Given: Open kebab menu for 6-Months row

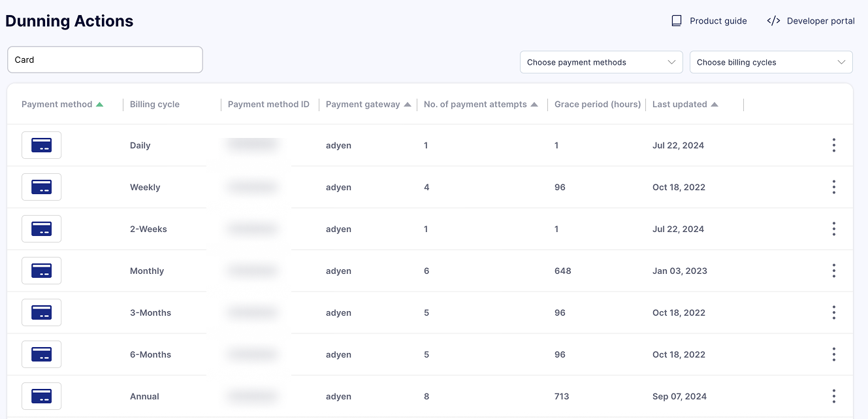Looking at the screenshot, I should click(834, 354).
